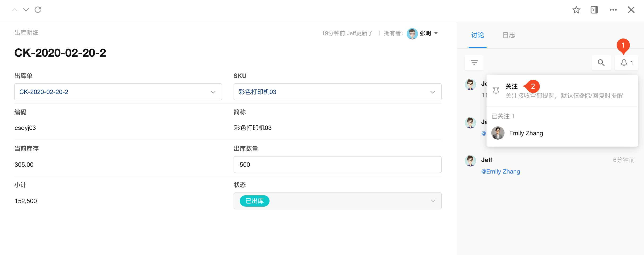The image size is (644, 255).
Task: Go to next record with down arrow
Action: pyautogui.click(x=26, y=10)
